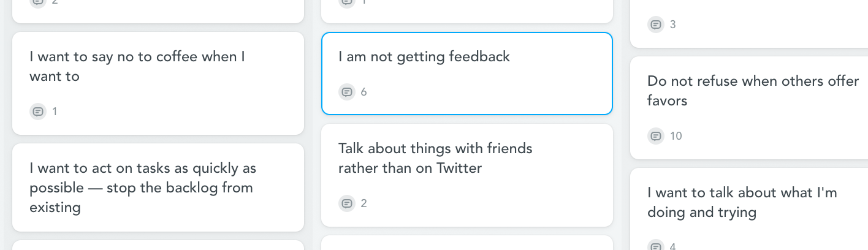Open comment icon on 'Do not refuse' card
The width and height of the screenshot is (868, 250).
coord(656,136)
